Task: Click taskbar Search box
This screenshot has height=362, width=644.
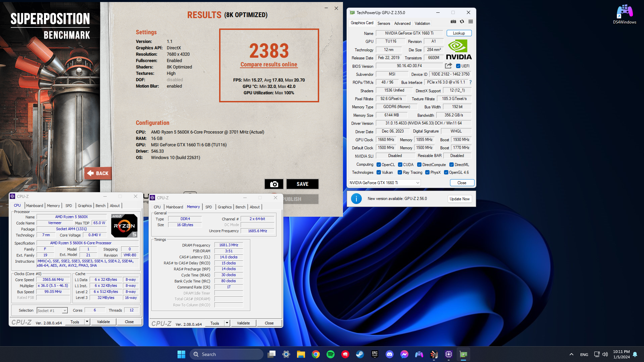Action: pyautogui.click(x=226, y=354)
